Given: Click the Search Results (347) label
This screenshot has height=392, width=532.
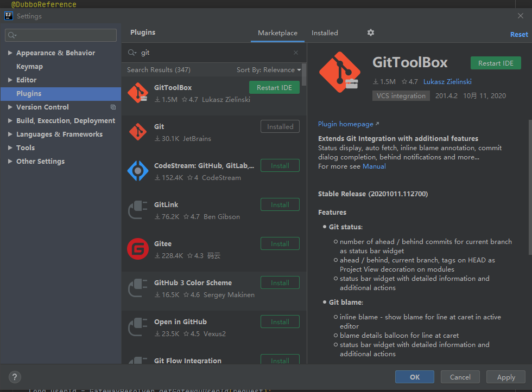Looking at the screenshot, I should point(159,70).
